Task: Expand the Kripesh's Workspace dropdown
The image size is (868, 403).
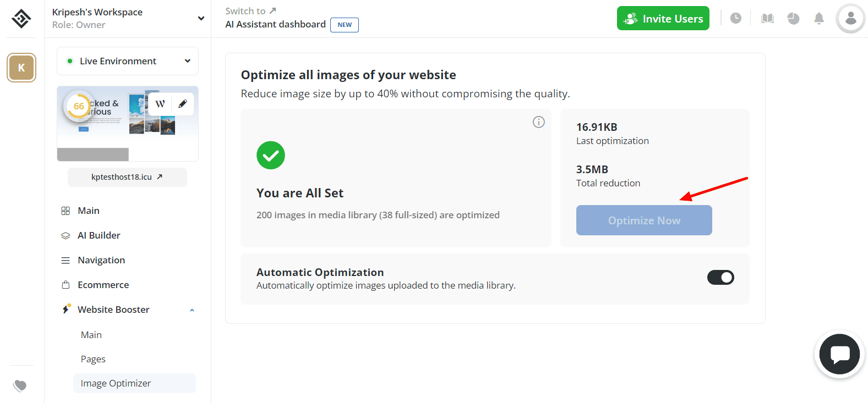Action: [201, 18]
